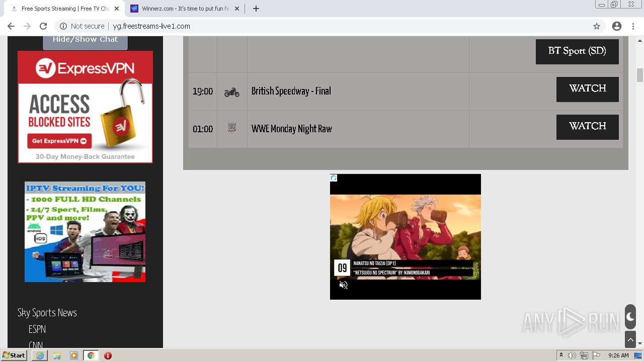The height and width of the screenshot is (362, 644).
Task: Click the motorcycle icon for British Speedway
Action: pyautogui.click(x=231, y=92)
